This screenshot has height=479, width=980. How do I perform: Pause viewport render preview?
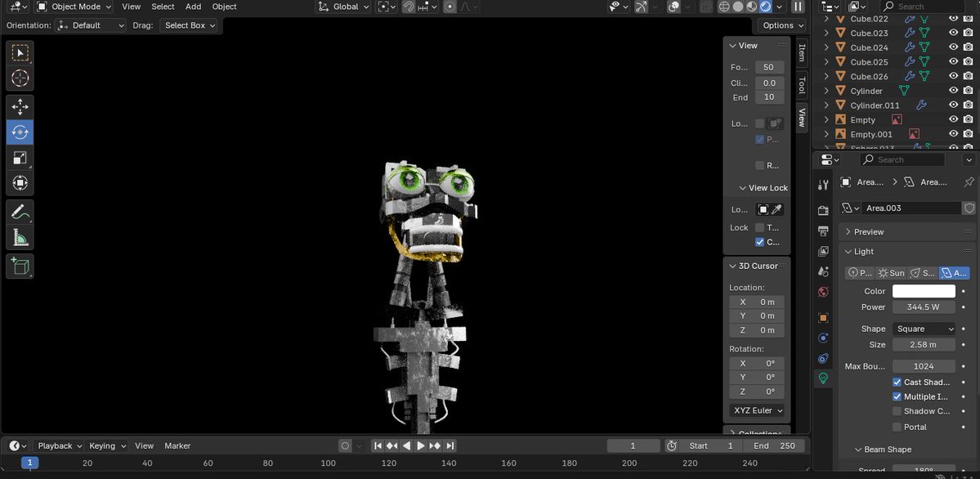click(x=798, y=7)
